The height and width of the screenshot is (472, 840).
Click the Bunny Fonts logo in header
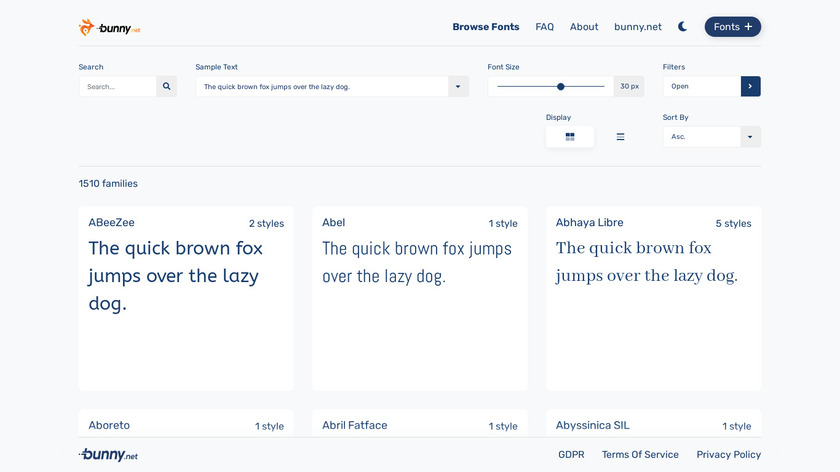pyautogui.click(x=110, y=27)
